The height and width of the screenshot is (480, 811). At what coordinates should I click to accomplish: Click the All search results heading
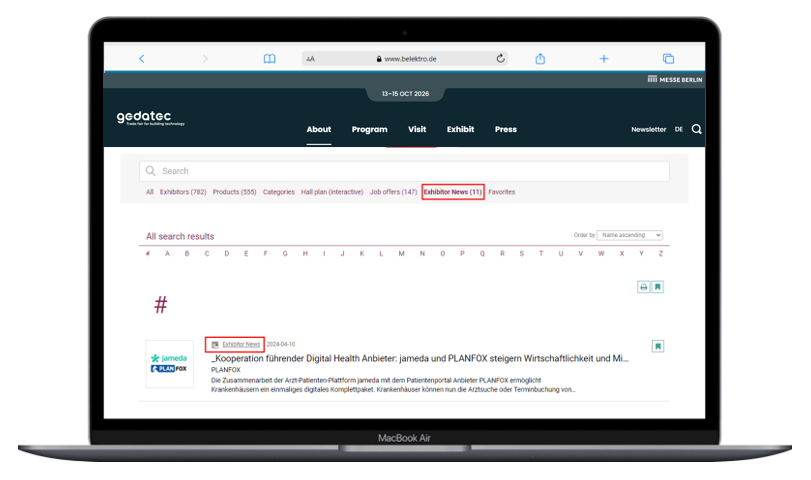pos(180,236)
